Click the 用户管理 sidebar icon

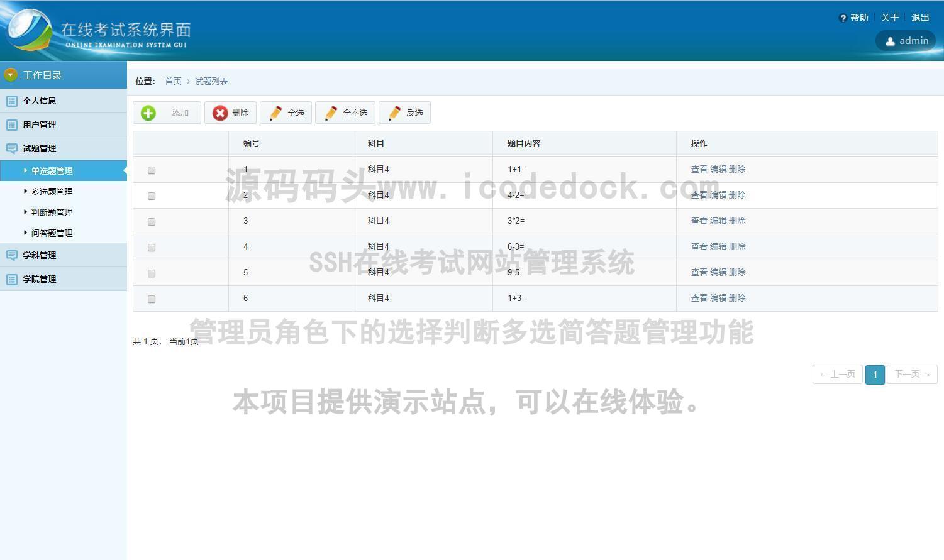tap(12, 124)
